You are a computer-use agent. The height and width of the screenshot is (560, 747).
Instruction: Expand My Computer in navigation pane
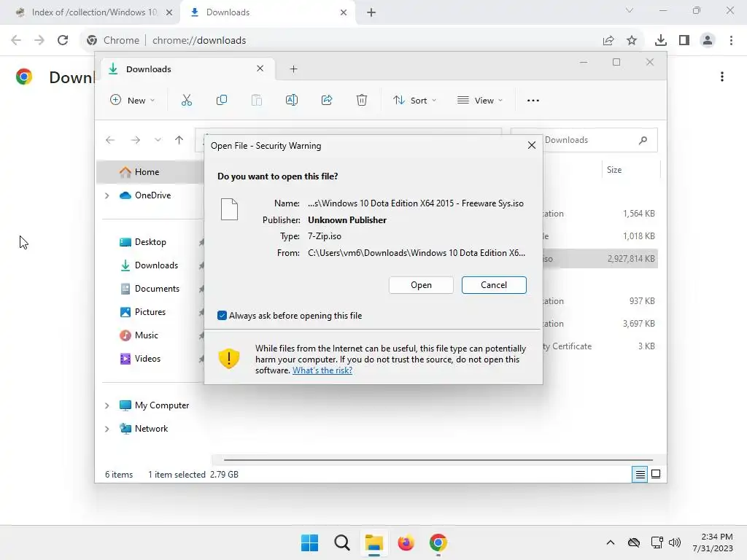tap(107, 405)
